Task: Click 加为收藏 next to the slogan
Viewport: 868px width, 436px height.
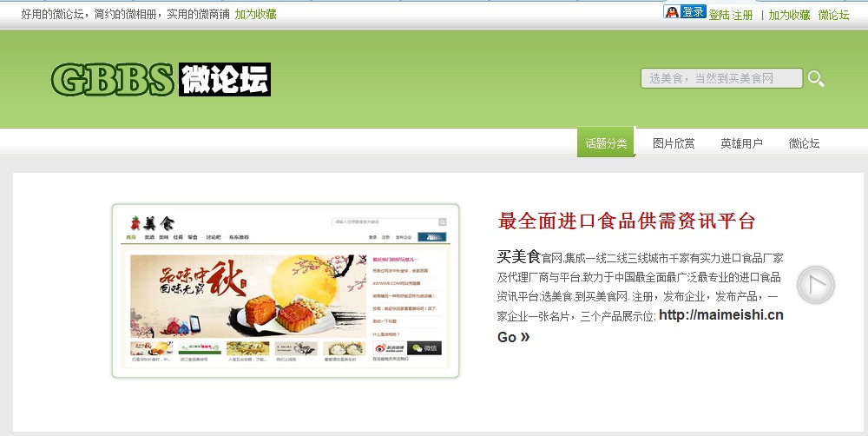Action: pyautogui.click(x=256, y=15)
